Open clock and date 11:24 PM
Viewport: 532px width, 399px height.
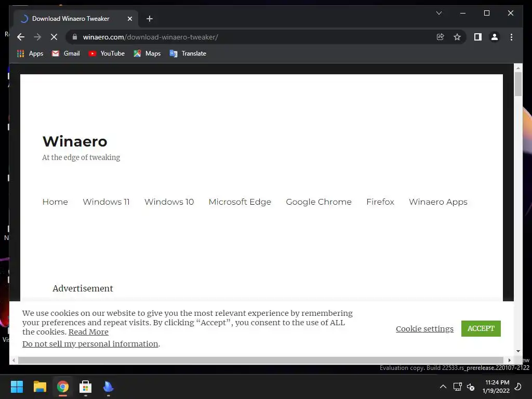(x=496, y=387)
